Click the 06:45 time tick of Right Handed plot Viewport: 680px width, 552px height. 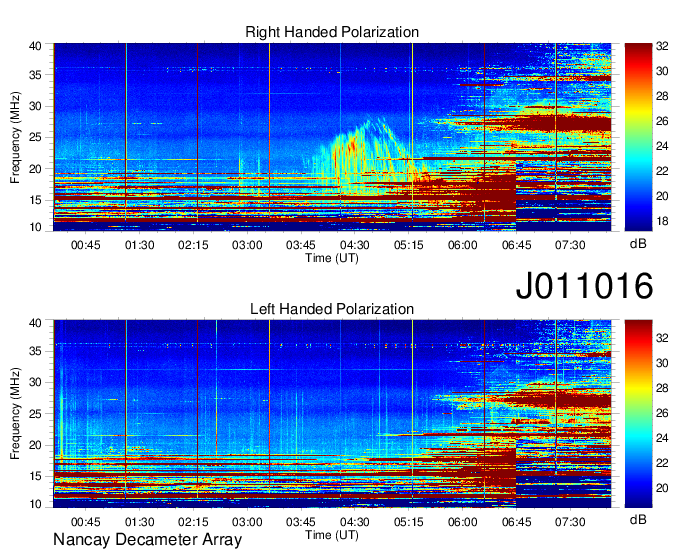[516, 245]
